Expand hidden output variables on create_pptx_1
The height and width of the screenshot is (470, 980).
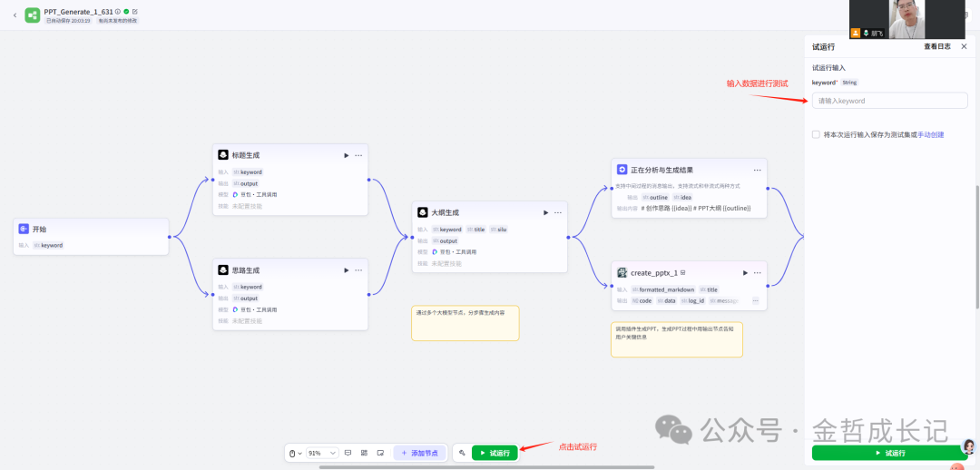(755, 300)
